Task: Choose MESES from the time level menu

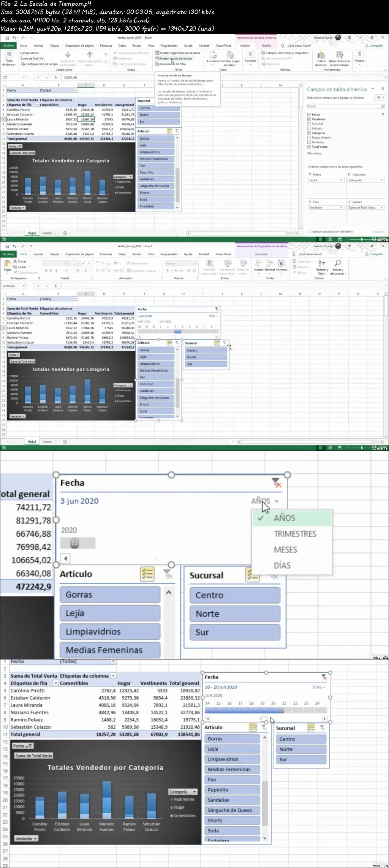Action: point(285,550)
